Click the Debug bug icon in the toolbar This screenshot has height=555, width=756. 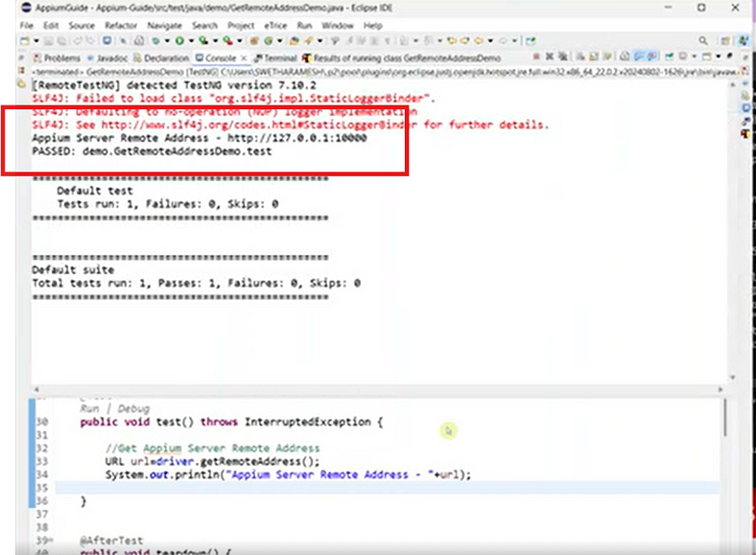(x=155, y=41)
